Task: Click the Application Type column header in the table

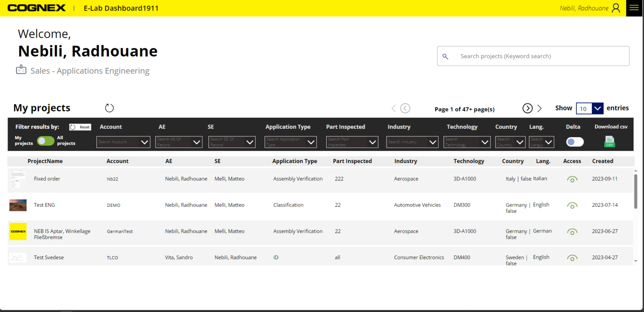Action: (x=295, y=161)
